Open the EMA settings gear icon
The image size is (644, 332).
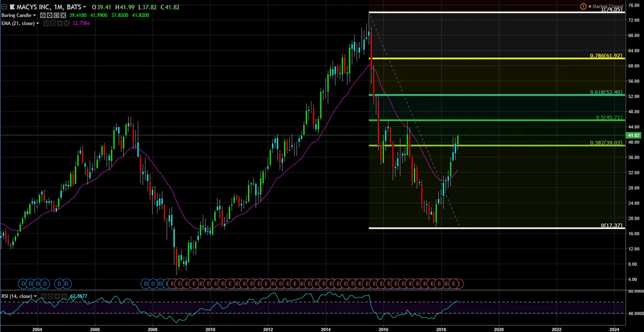[53, 24]
